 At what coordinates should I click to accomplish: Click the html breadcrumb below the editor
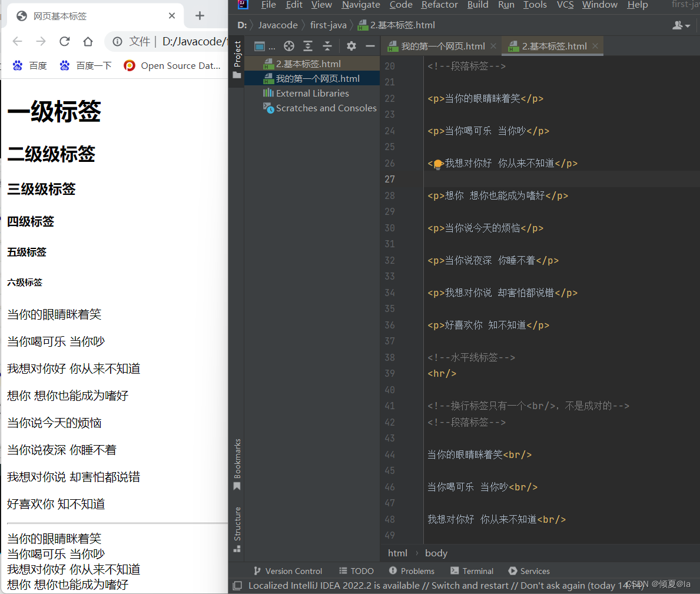[397, 553]
